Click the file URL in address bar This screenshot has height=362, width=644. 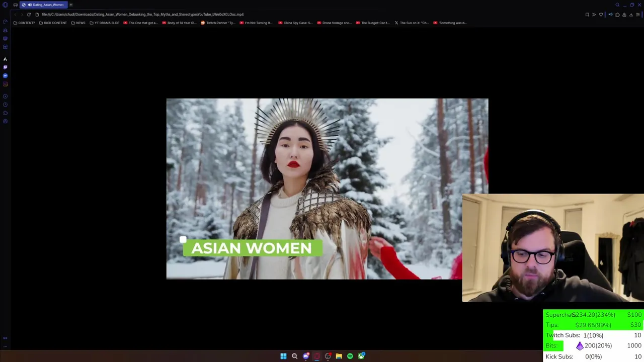point(143,15)
